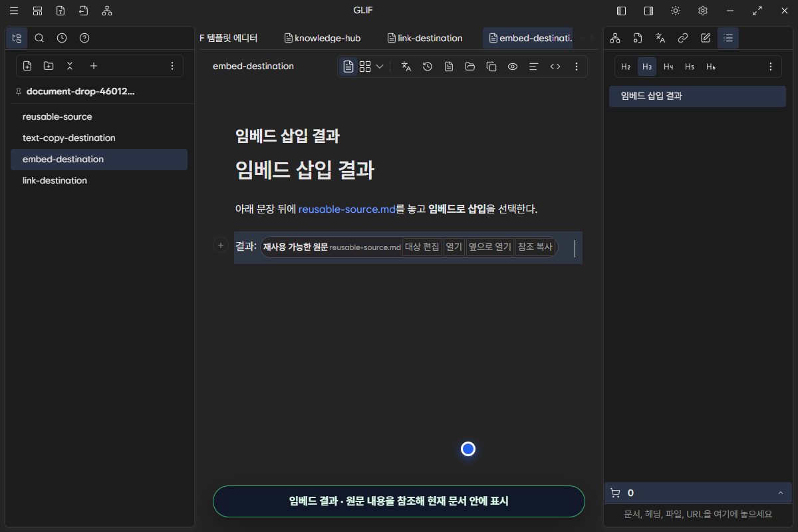The height and width of the screenshot is (532, 798).
Task: Expand view mode dropdown chevron
Action: coord(380,66)
